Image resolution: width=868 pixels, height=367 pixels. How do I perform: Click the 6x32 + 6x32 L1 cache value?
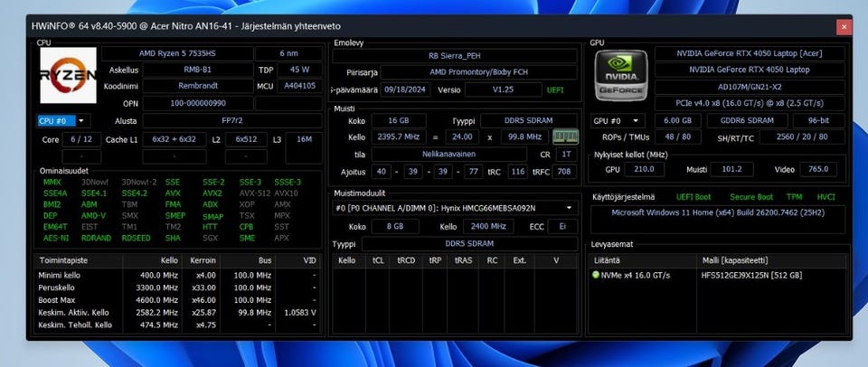coord(175,139)
